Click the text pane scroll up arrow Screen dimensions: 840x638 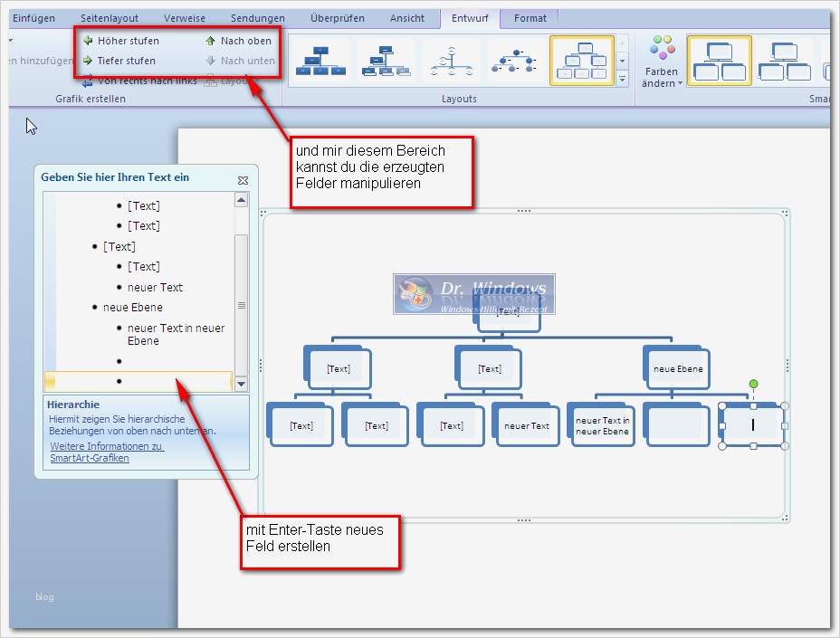[x=241, y=200]
